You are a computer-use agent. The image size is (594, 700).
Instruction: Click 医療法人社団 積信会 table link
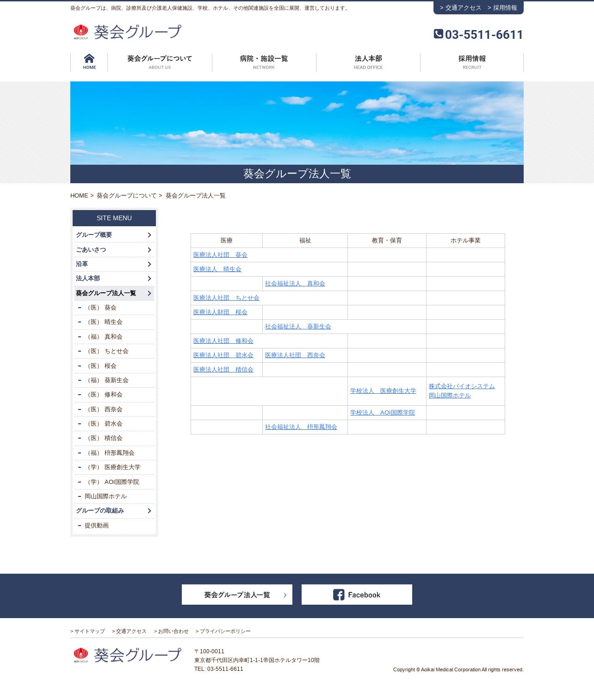pos(223,370)
